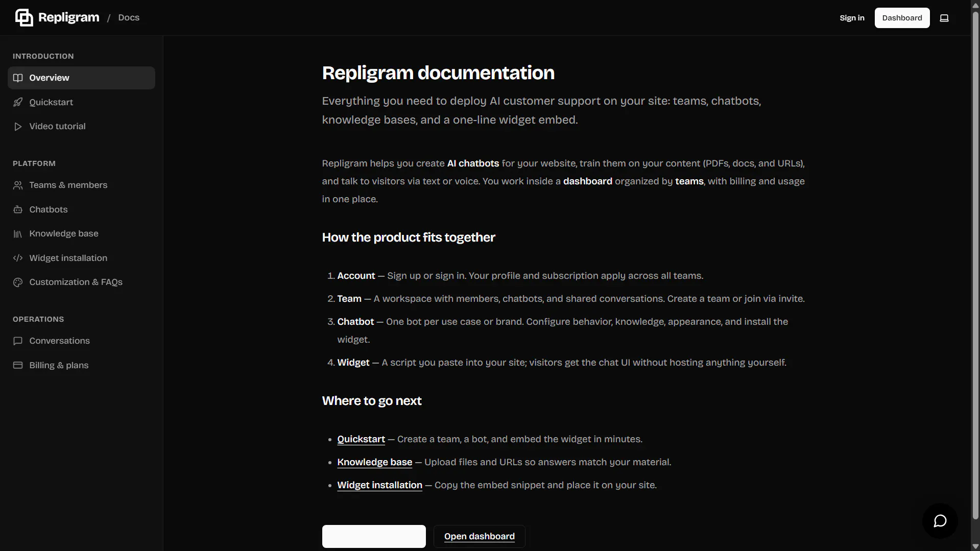Follow the Knowledge base link in the article
Viewport: 980px width, 551px height.
(374, 462)
